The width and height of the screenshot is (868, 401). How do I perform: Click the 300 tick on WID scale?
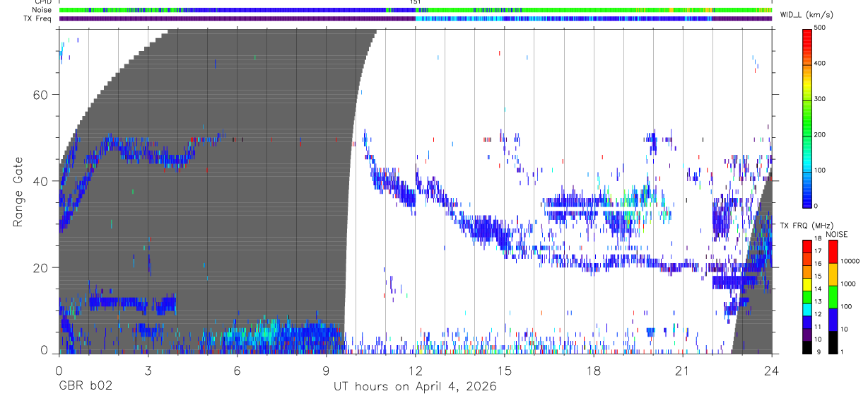[821, 99]
